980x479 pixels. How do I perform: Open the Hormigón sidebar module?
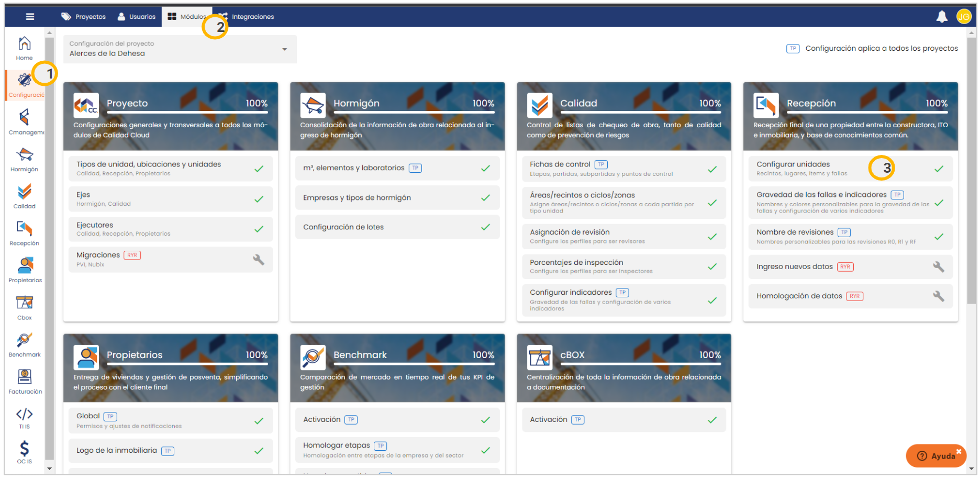(25, 159)
